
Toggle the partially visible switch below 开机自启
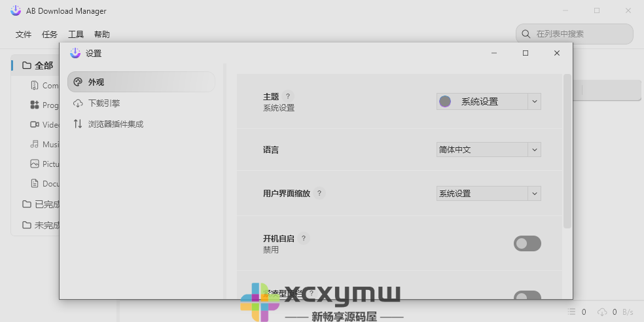pyautogui.click(x=528, y=295)
